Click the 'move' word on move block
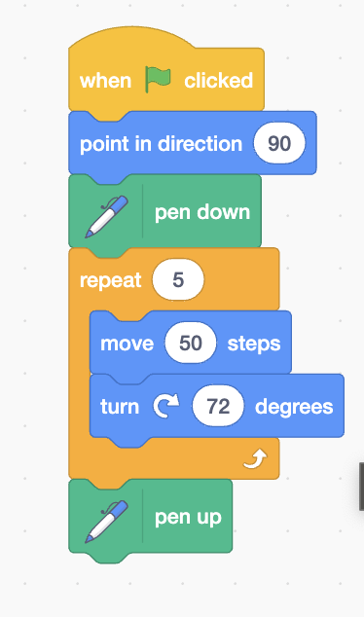The width and height of the screenshot is (364, 617). pos(127,344)
